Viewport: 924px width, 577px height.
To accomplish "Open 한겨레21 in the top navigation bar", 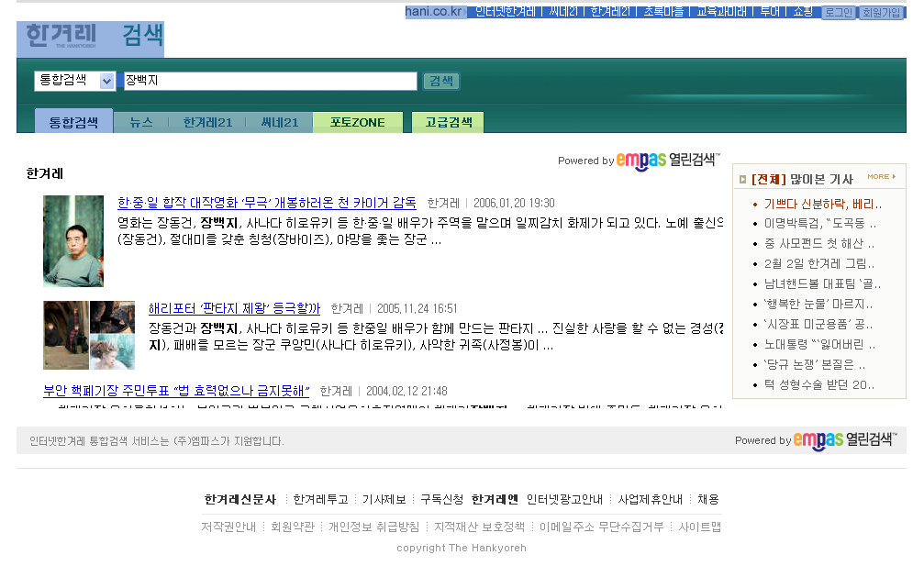I will pyautogui.click(x=610, y=12).
